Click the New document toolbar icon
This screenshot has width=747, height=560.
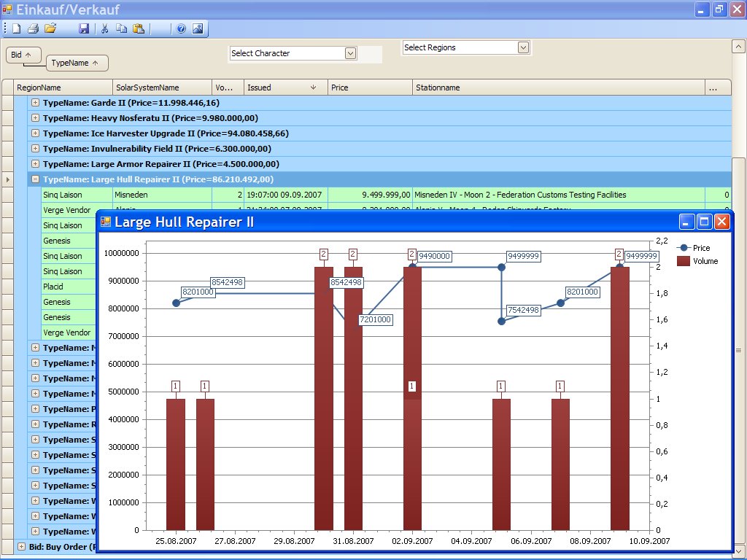click(x=16, y=29)
